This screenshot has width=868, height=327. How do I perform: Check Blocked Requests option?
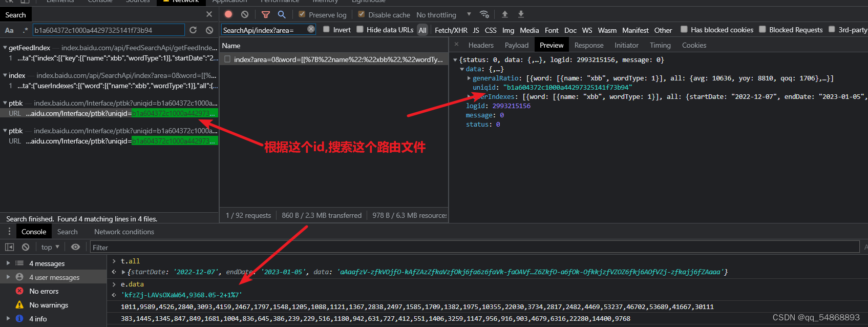[x=762, y=29]
